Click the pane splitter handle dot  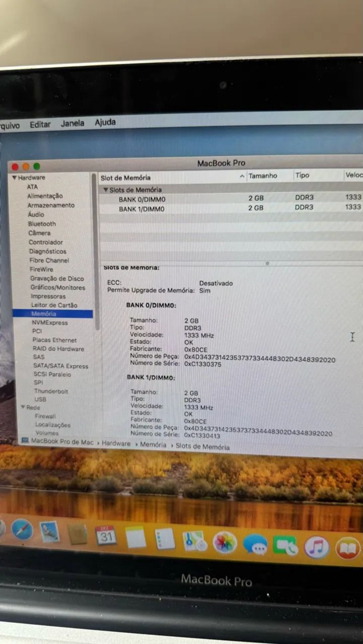pyautogui.click(x=267, y=263)
